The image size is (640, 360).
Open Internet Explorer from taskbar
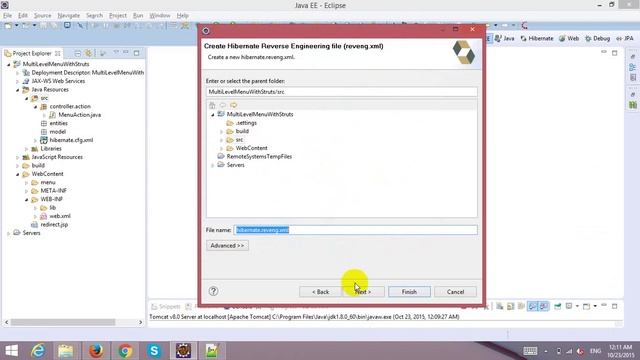click(38, 351)
